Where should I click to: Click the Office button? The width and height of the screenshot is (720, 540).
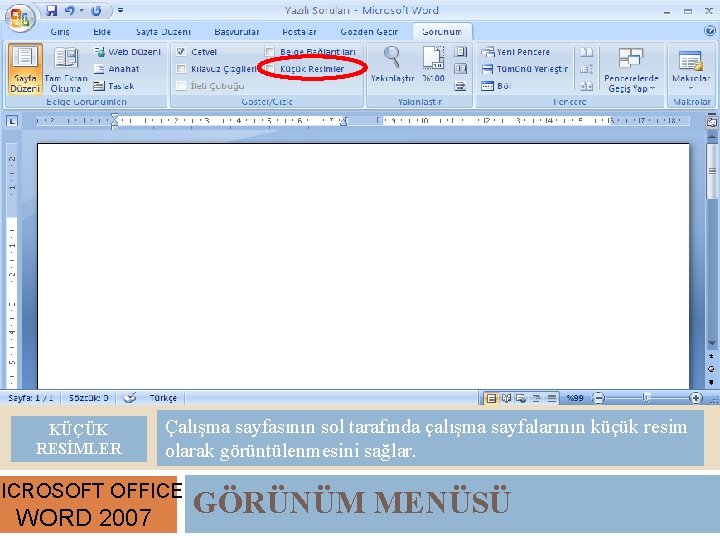click(20, 17)
